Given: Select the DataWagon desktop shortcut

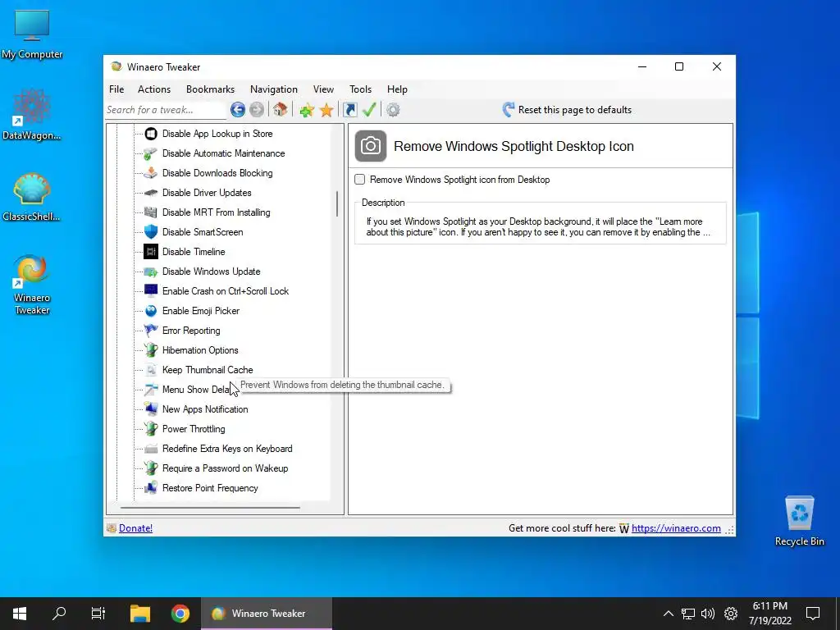Looking at the screenshot, I should [x=32, y=115].
